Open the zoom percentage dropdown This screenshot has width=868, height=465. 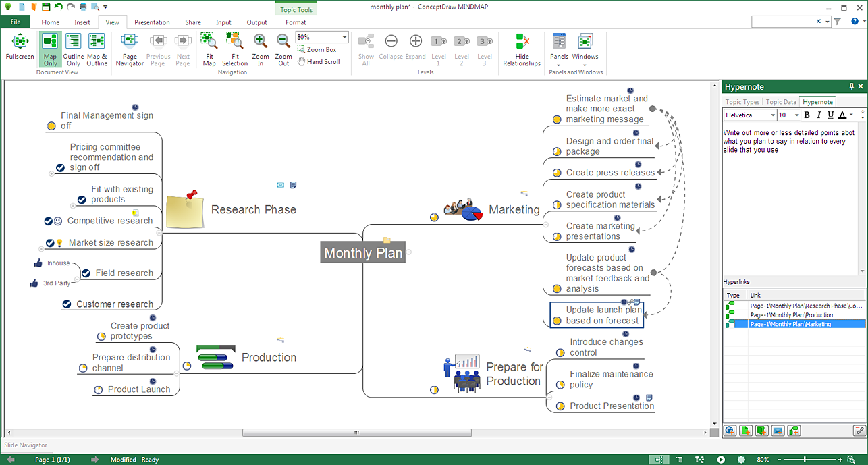pos(344,37)
